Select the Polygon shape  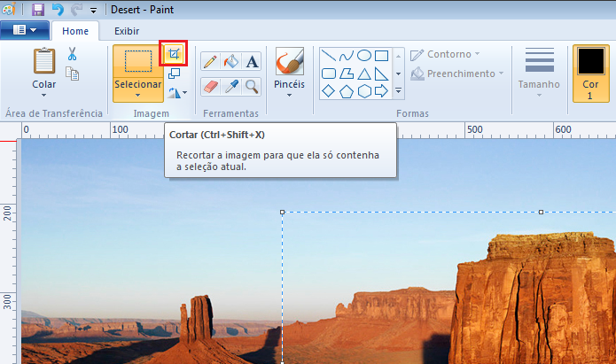pyautogui.click(x=346, y=74)
